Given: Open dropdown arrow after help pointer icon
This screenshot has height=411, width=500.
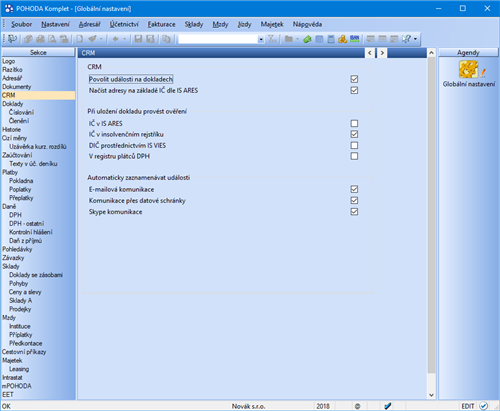Looking at the screenshot, I should tap(415, 39).
